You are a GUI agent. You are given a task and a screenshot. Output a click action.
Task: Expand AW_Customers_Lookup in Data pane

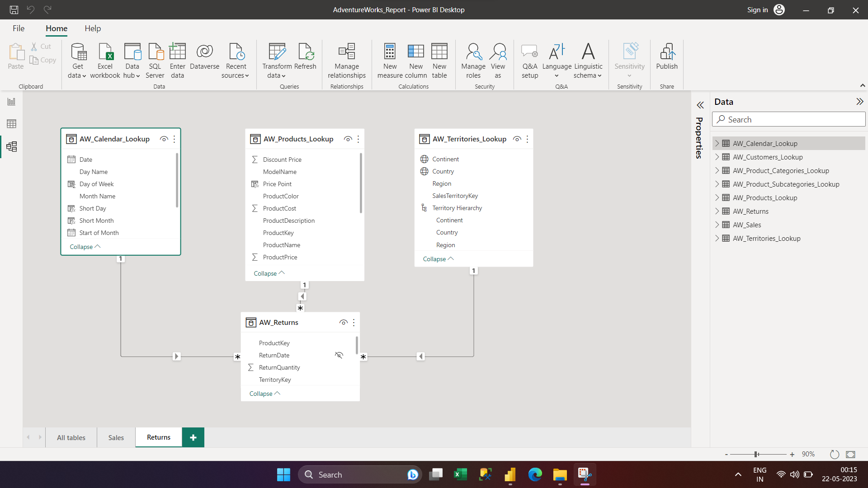[717, 157]
